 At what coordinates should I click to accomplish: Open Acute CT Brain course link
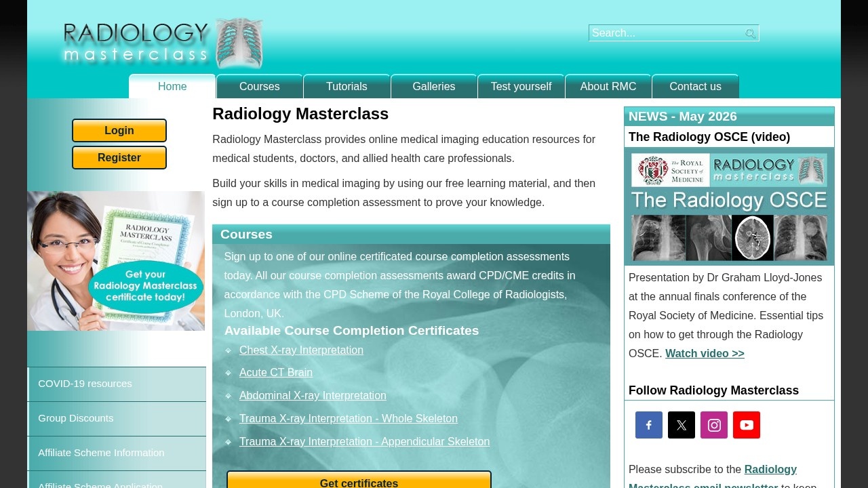pos(276,373)
